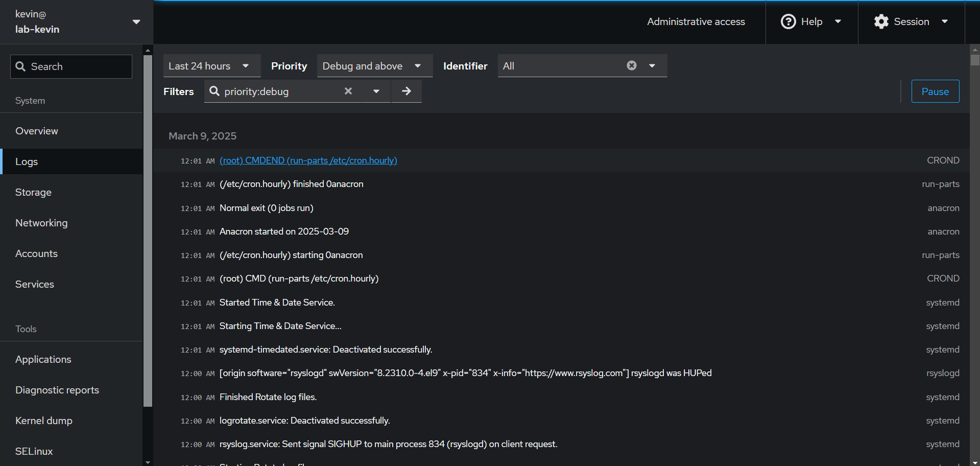This screenshot has width=980, height=466.
Task: Click the search icon in sidebar search
Action: pos(20,66)
